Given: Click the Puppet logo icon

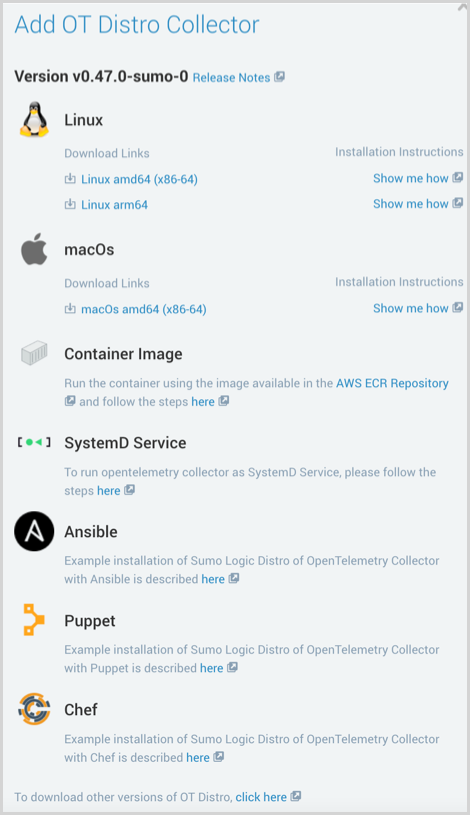Looking at the screenshot, I should pos(34,620).
